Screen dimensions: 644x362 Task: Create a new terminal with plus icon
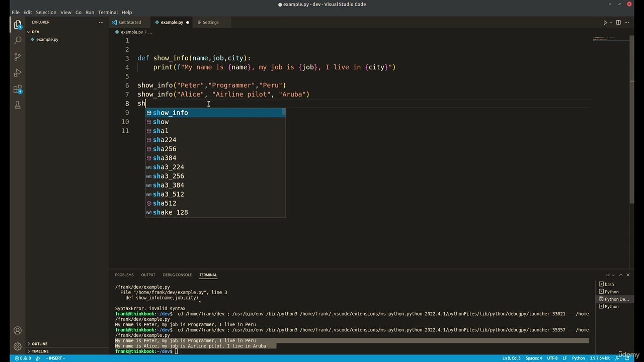(608, 275)
